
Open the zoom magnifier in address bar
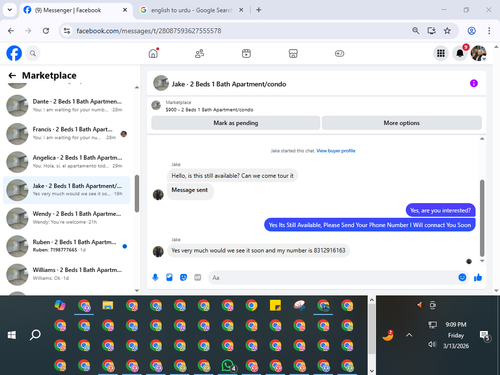pos(415,31)
